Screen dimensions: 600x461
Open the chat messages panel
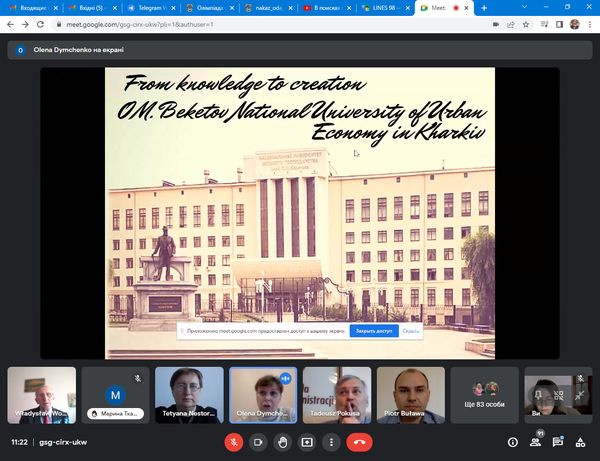click(558, 441)
